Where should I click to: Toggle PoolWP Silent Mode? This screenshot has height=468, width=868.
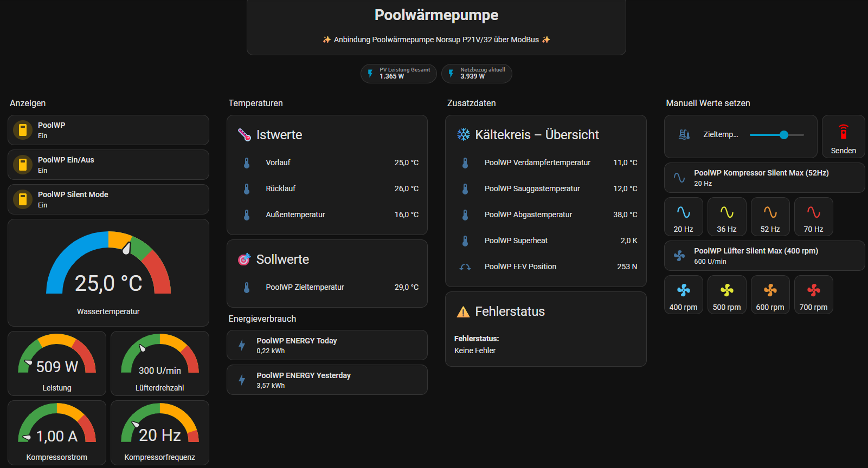(x=108, y=199)
